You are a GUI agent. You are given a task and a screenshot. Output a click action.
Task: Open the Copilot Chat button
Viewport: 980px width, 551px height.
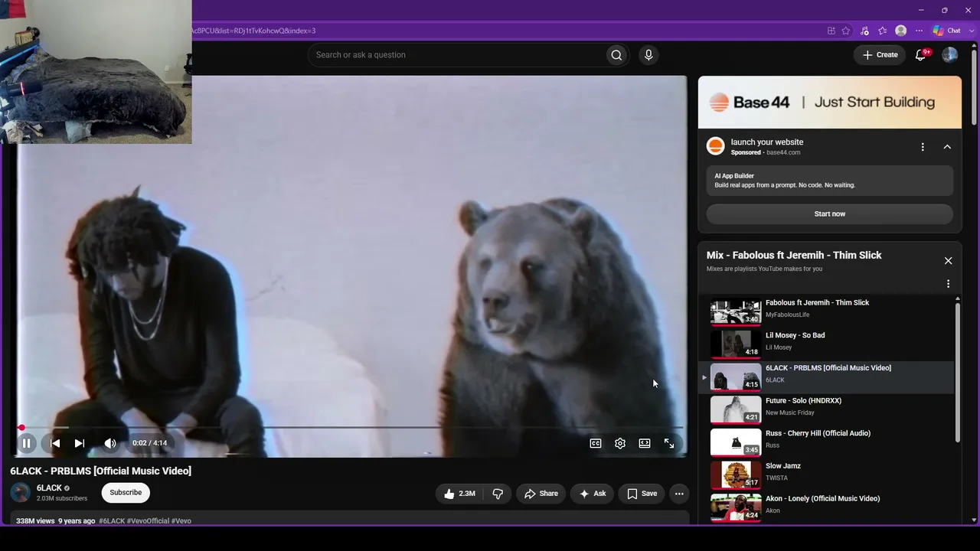[947, 31]
